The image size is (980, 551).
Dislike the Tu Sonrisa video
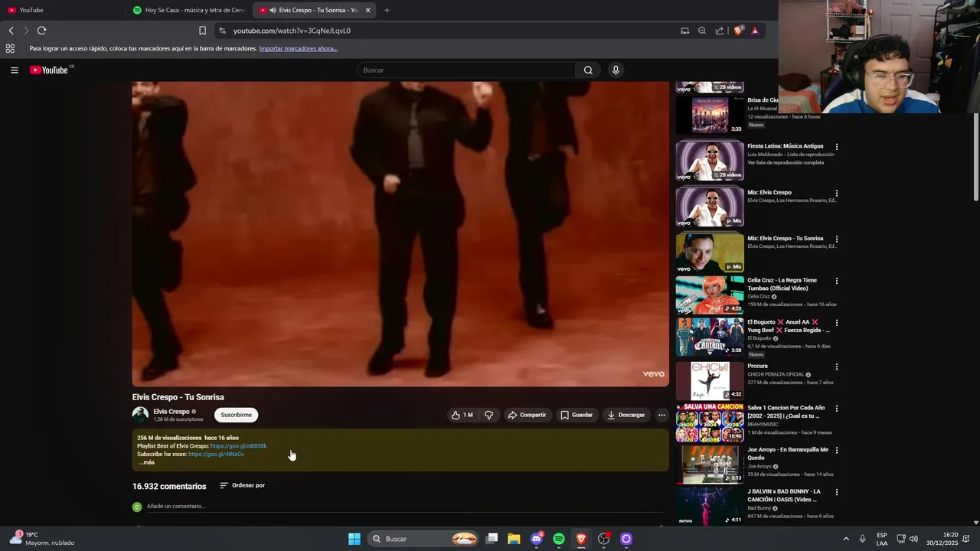point(488,415)
